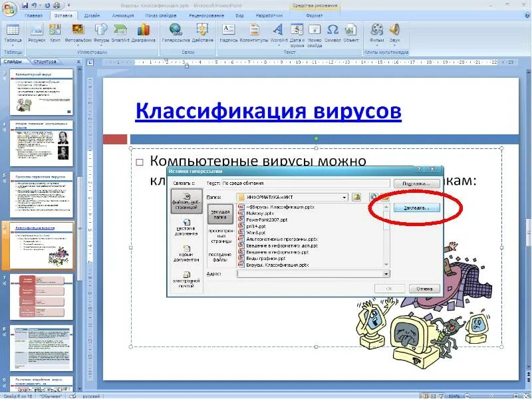Viewport: 532px width, 399px height.
Task: Click the Подсказка button in the hyperlink dialog
Action: coord(417,184)
